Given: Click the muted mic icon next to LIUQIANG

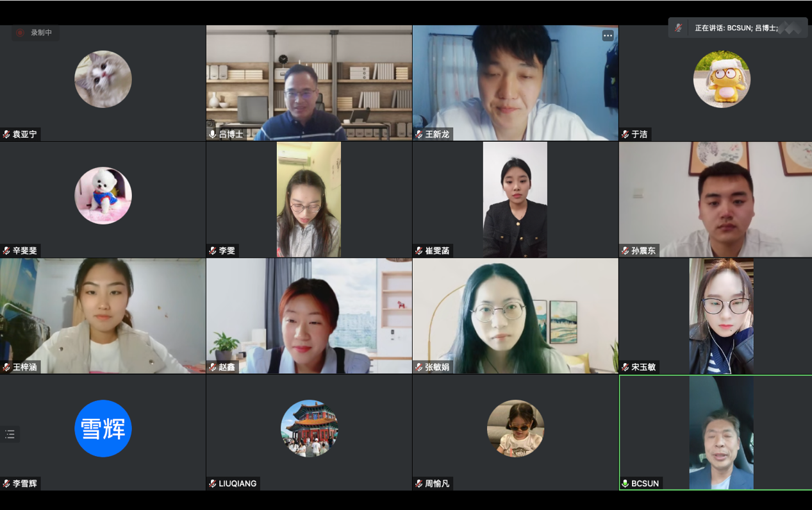Looking at the screenshot, I should tap(213, 483).
